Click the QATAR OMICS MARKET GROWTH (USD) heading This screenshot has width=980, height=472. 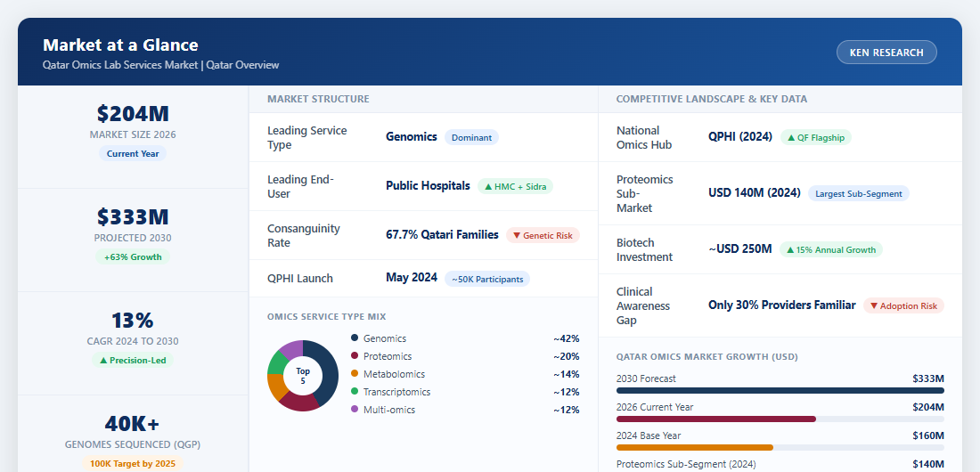706,357
